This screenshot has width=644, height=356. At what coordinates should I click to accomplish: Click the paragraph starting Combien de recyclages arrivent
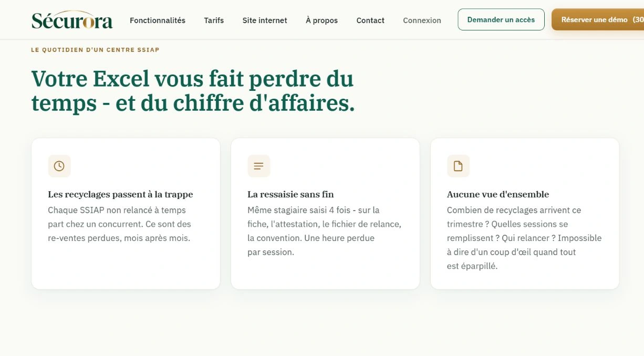click(524, 238)
